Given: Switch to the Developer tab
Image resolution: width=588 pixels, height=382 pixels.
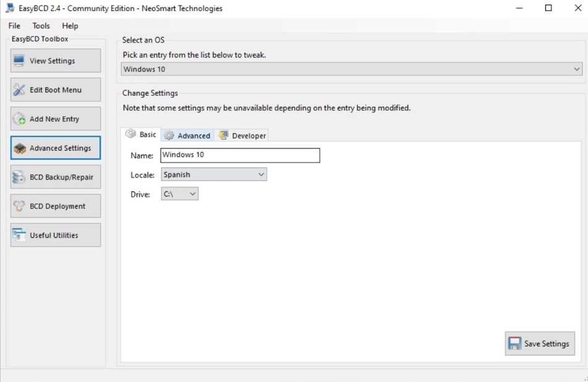Looking at the screenshot, I should pos(242,136).
